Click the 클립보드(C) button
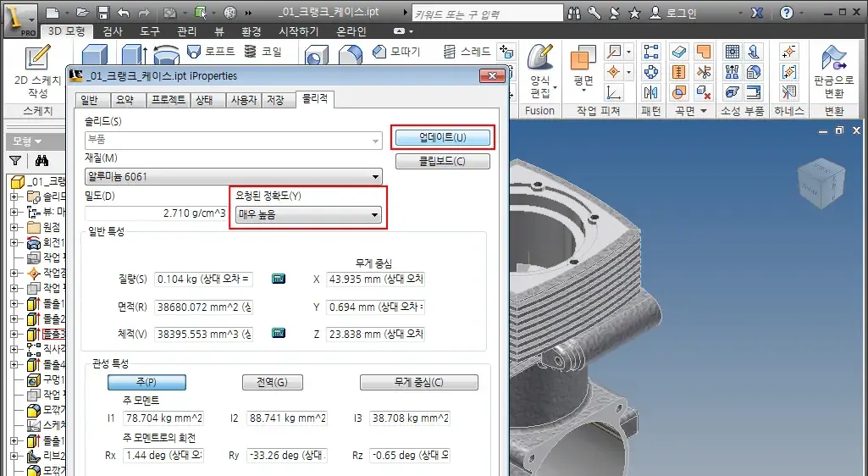This screenshot has width=868, height=476. [443, 161]
